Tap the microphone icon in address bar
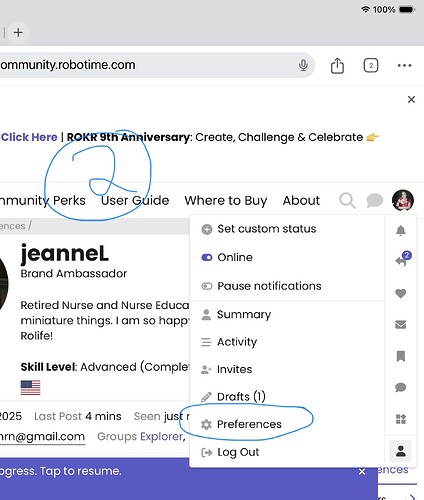Screen dimensions: 424x500 tap(303, 65)
